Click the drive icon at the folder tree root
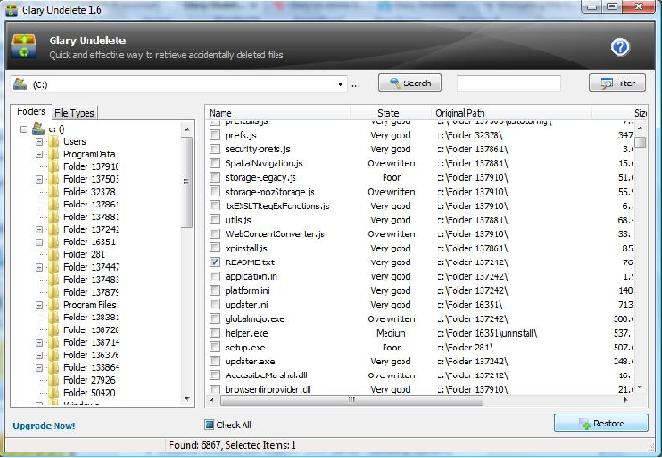 coord(38,128)
